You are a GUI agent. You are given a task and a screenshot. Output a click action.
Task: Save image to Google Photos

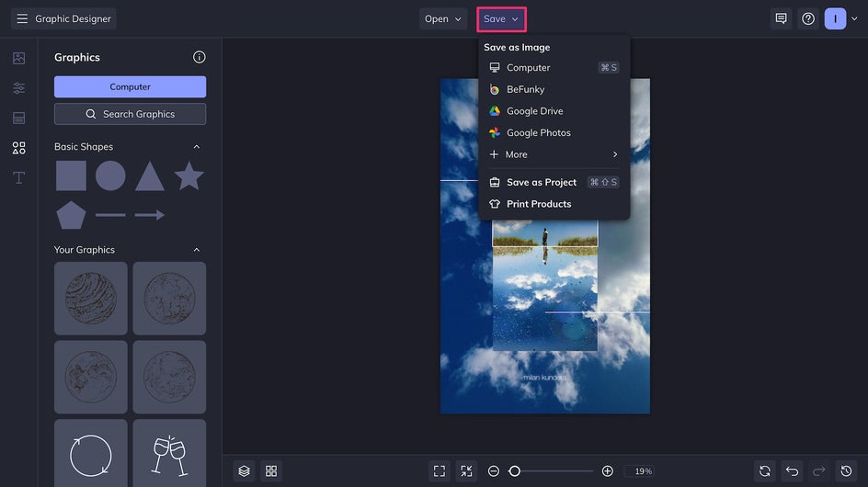coord(554,133)
